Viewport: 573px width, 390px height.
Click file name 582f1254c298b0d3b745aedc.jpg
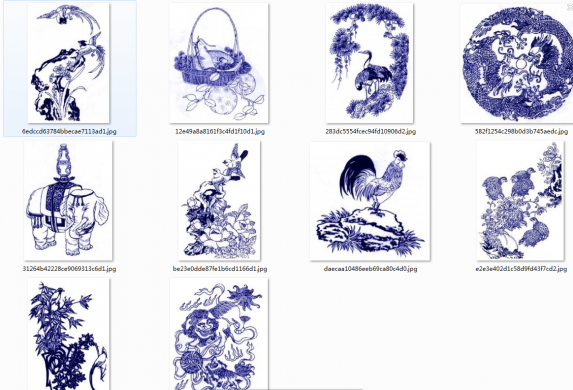pos(521,132)
